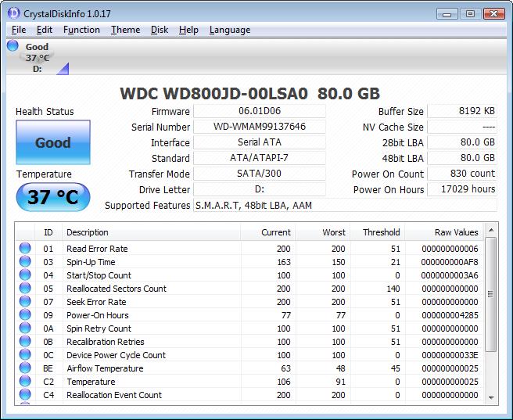Click the 37 °C temperature indicator
This screenshot has height=420, width=513.
(x=53, y=197)
